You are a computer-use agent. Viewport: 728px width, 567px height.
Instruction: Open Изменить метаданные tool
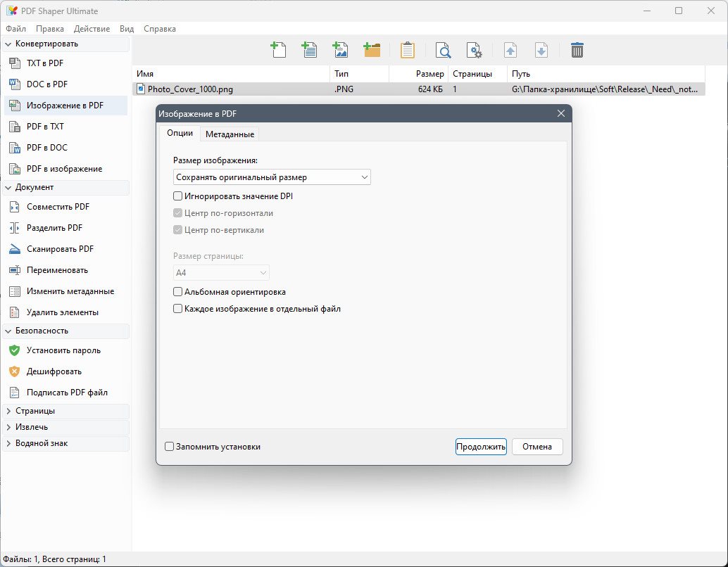pos(66,291)
